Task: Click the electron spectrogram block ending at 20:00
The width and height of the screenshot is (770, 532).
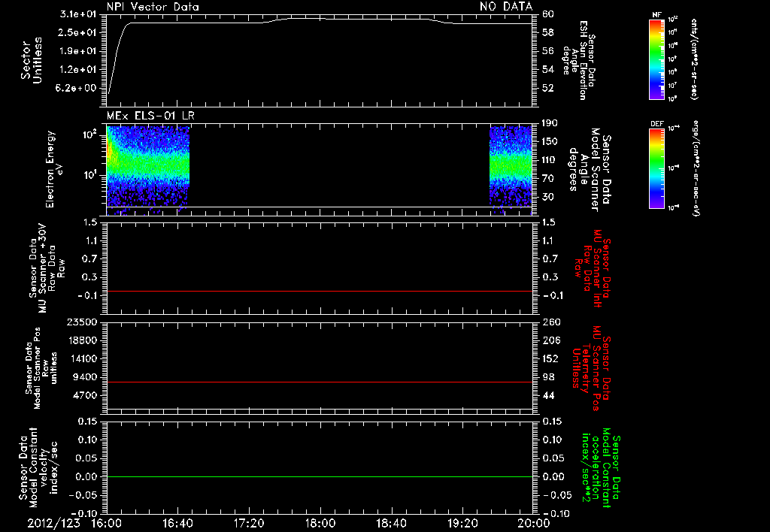Action: [511, 169]
